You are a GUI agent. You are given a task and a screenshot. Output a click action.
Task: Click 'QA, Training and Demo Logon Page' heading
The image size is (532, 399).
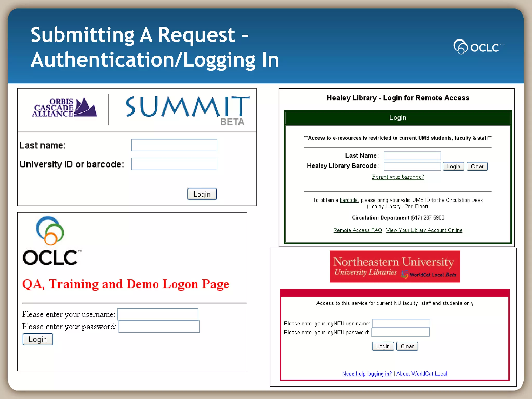tap(126, 284)
